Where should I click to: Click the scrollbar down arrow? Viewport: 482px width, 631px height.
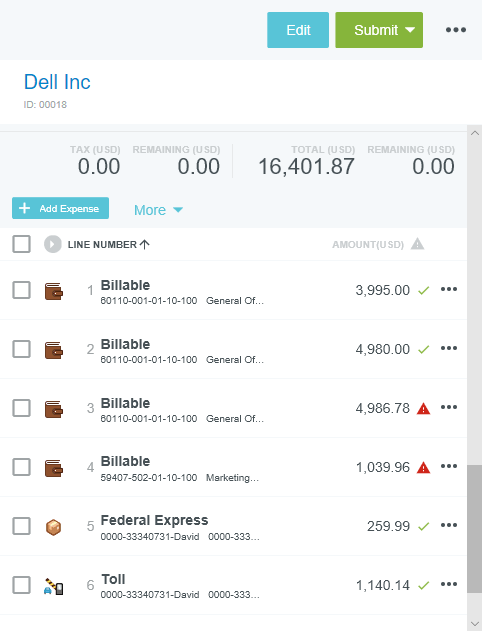click(x=475, y=623)
